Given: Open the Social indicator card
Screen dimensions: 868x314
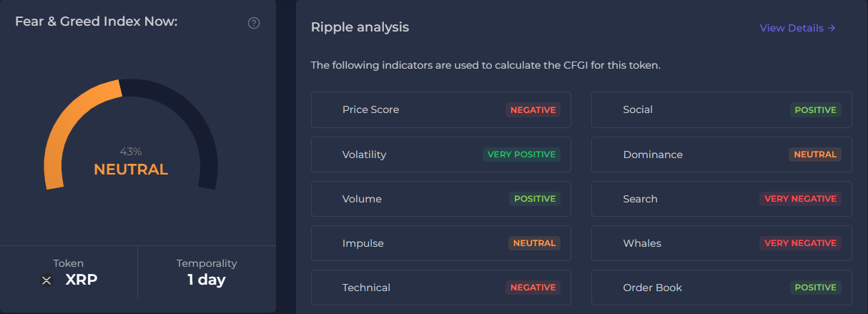Looking at the screenshot, I should coord(721,110).
